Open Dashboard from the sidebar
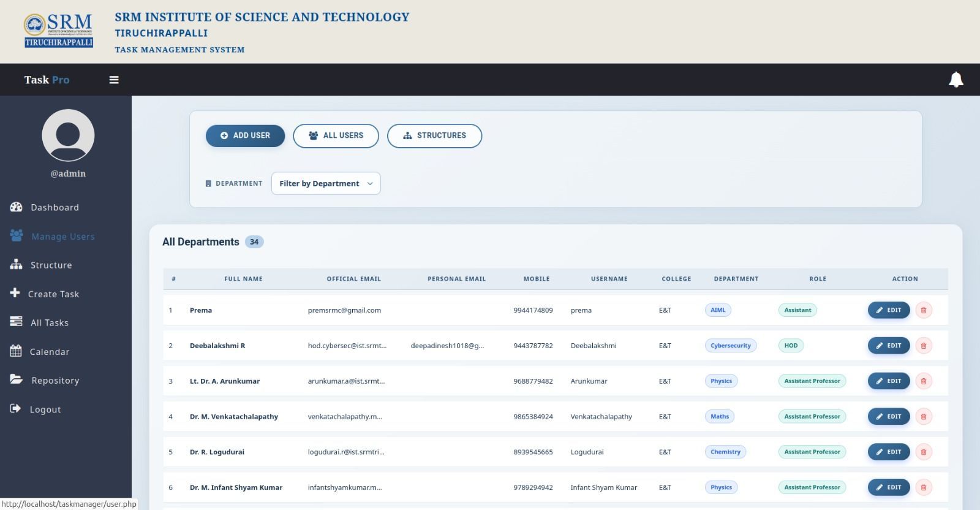 [55, 207]
